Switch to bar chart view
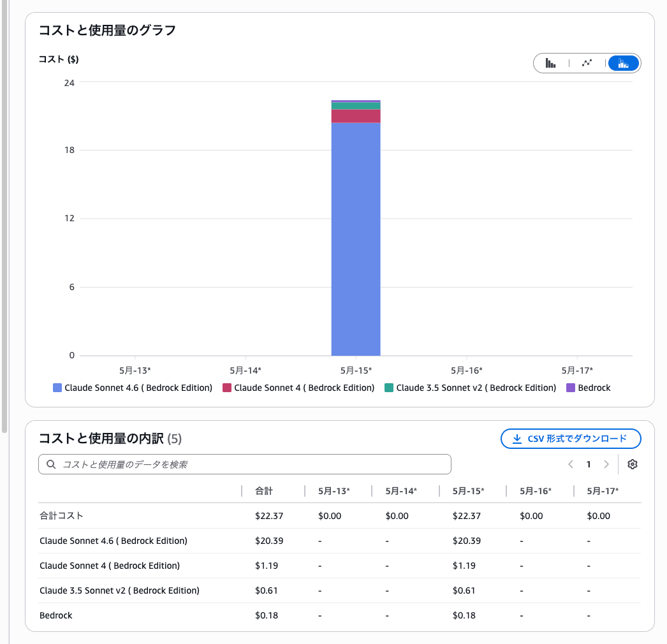Viewport: 667px width, 644px height. (x=550, y=63)
